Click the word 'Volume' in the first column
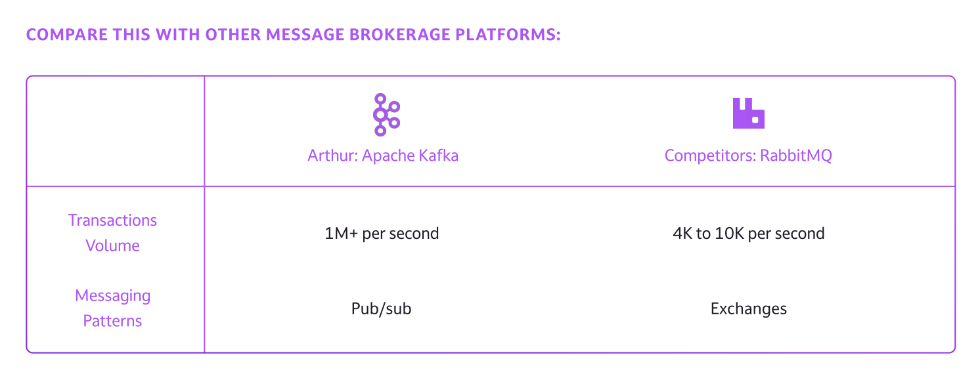This screenshot has height=378, width=980. [113, 246]
